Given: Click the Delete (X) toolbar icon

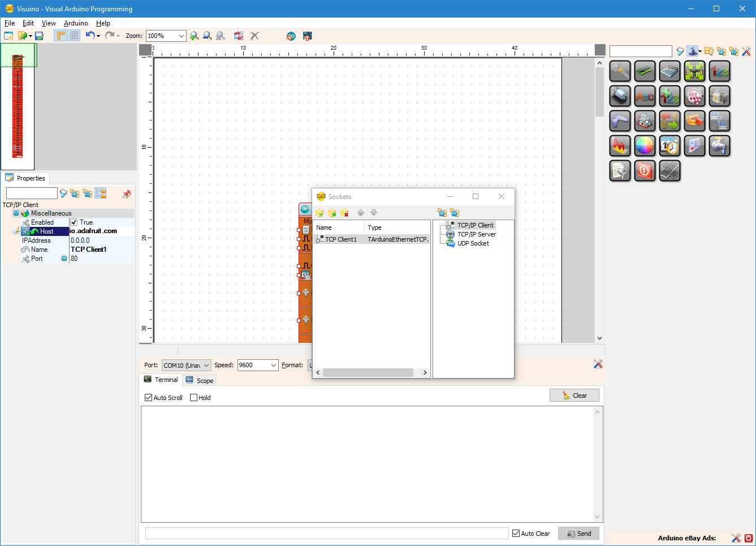Looking at the screenshot, I should coord(254,35).
